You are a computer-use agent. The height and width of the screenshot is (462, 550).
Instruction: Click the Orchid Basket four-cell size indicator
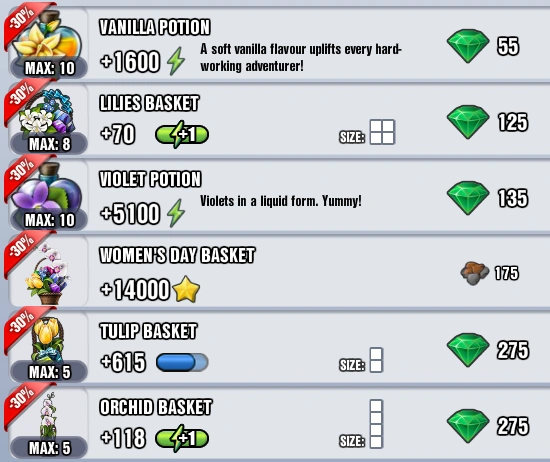(x=376, y=424)
